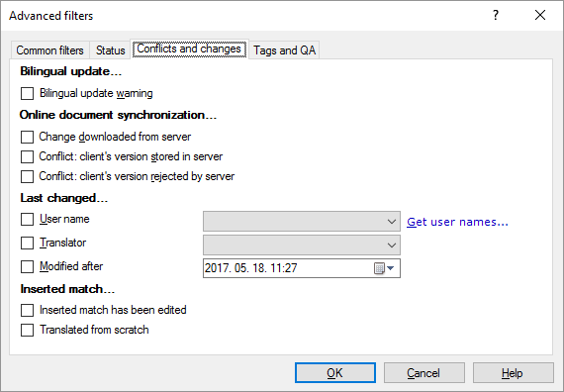Expand the Translator dropdown

(x=392, y=245)
